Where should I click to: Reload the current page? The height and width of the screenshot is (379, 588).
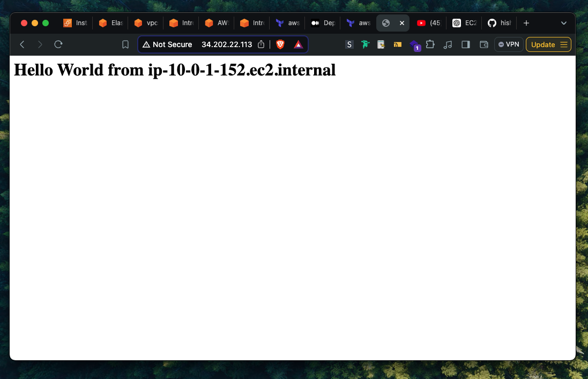coord(58,44)
